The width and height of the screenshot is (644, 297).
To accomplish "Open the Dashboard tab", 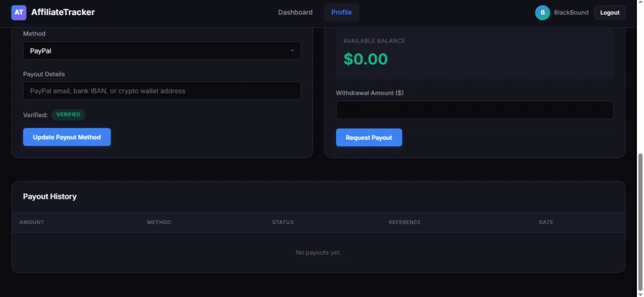I will (x=295, y=13).
